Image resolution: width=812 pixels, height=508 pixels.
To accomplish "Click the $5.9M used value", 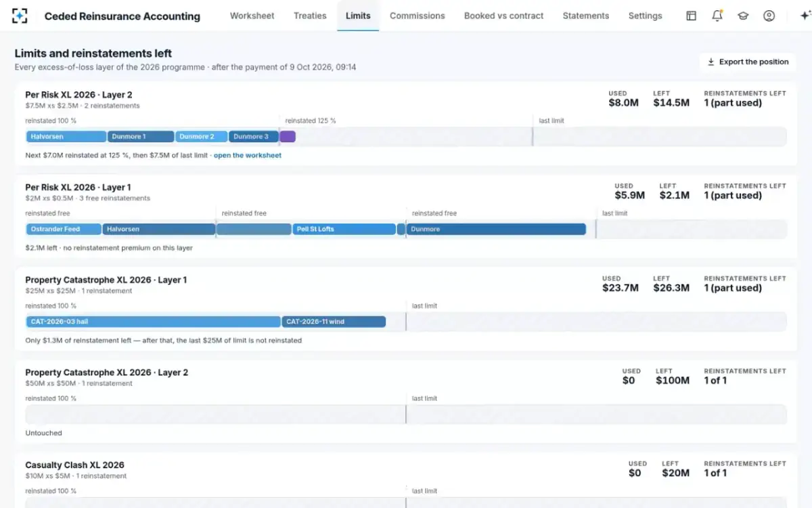I will (x=629, y=195).
